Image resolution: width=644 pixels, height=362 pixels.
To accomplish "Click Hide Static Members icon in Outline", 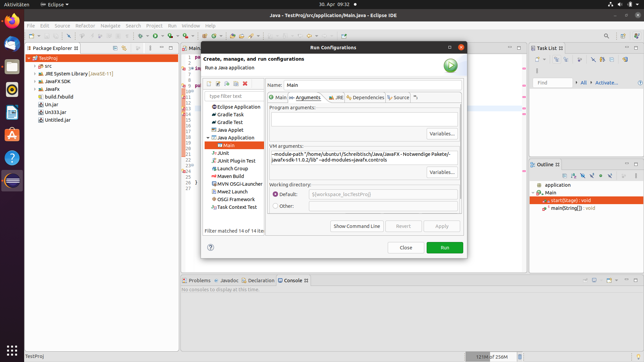I will [592, 176].
